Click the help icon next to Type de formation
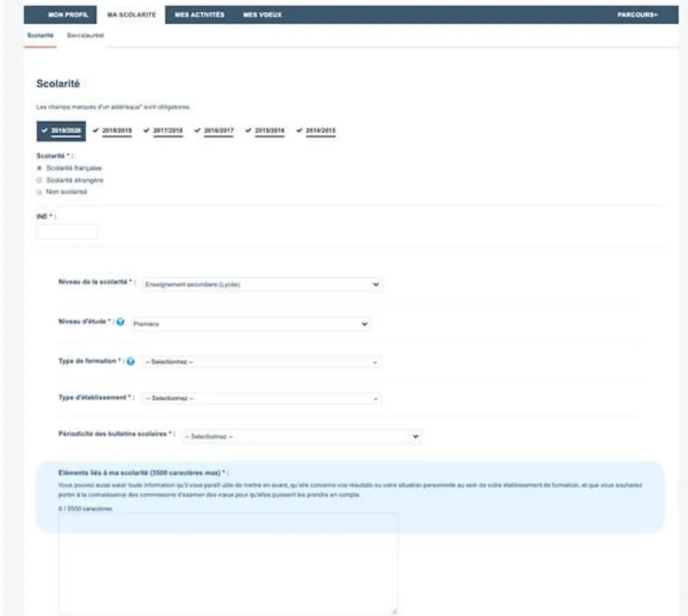The image size is (688, 616). (131, 361)
